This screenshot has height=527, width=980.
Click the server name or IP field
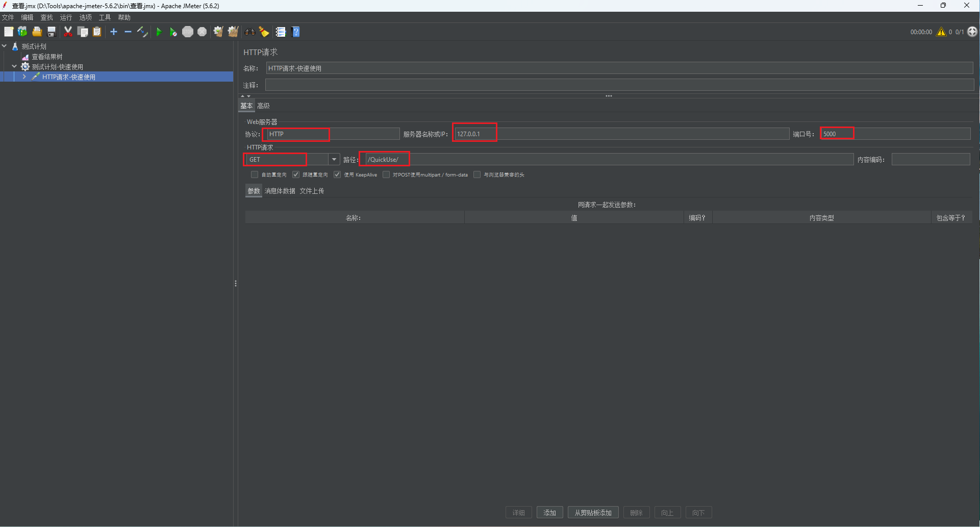[621, 134]
